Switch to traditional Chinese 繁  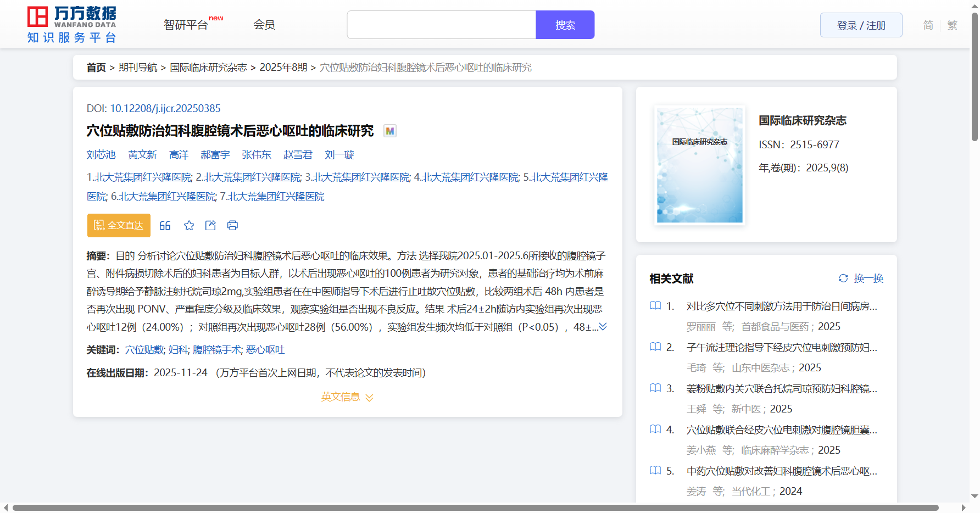[x=953, y=25]
